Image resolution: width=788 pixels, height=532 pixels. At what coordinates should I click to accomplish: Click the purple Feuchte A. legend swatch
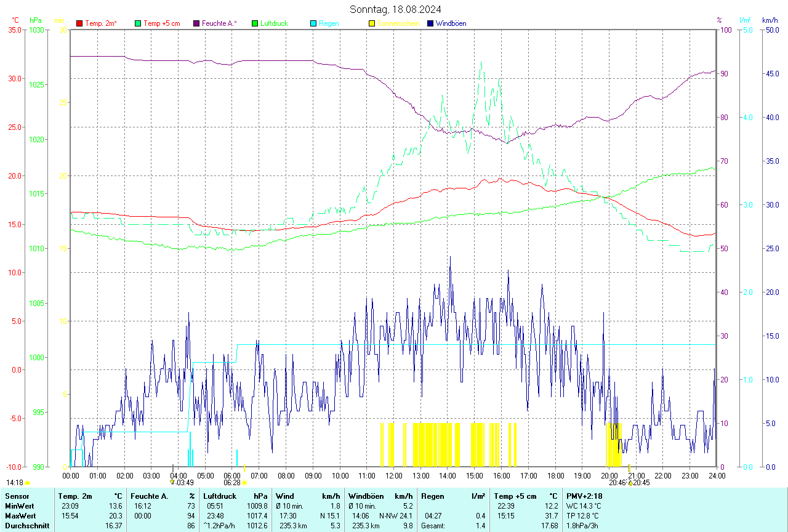196,23
